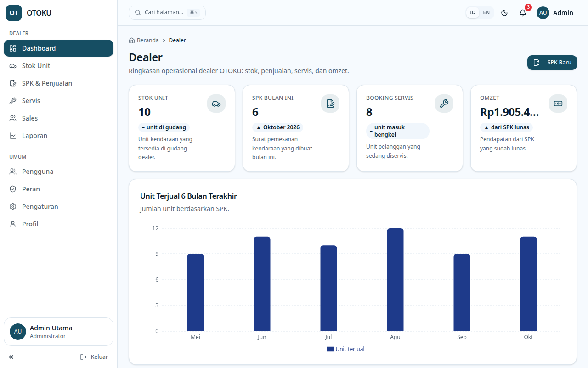Click the Oktober 2026 badge

pyautogui.click(x=277, y=127)
